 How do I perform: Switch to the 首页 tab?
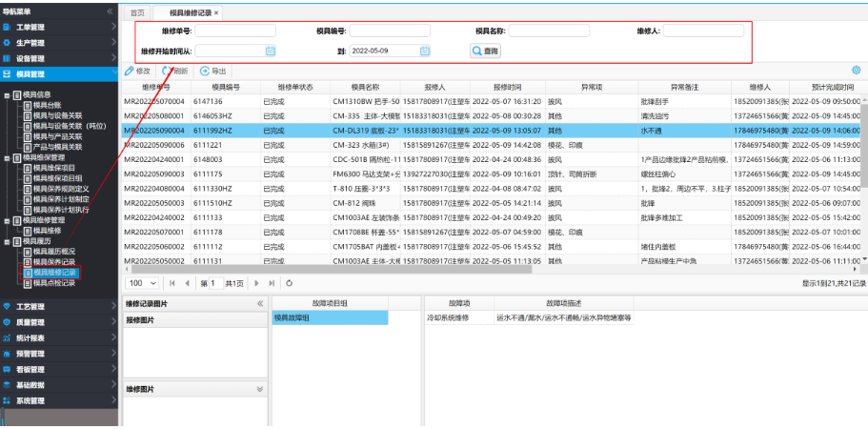[138, 12]
